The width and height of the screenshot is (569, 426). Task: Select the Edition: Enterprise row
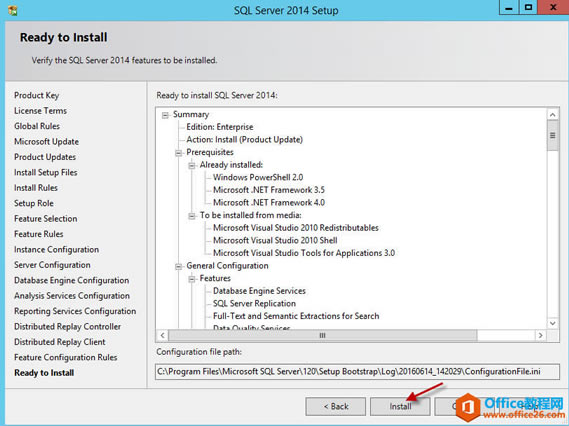coord(220,127)
